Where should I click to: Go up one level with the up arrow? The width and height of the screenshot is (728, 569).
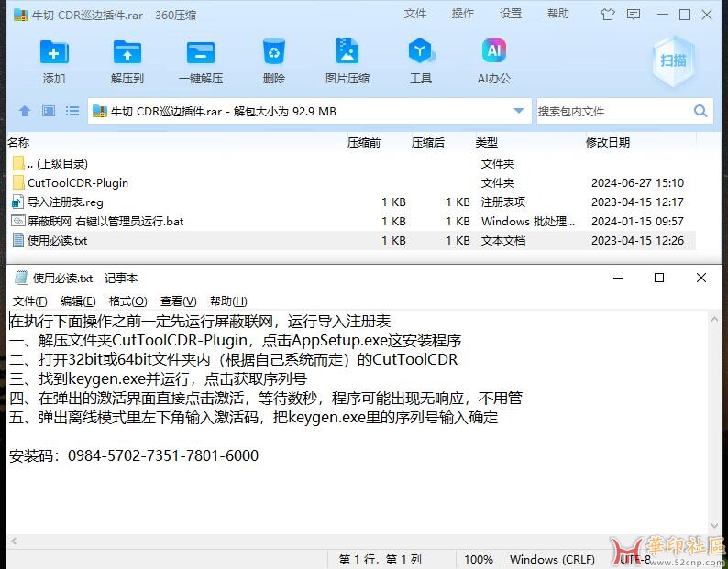point(25,112)
